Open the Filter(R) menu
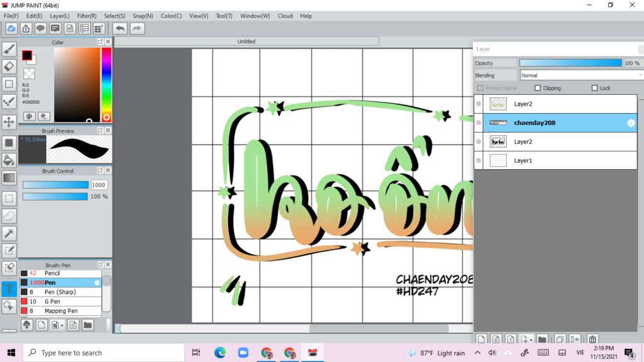 [87, 16]
